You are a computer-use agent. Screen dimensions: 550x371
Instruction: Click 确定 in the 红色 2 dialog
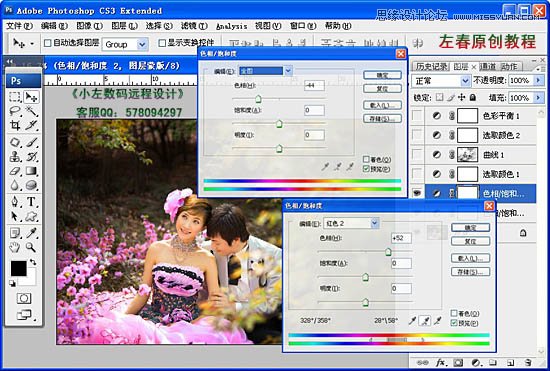[x=470, y=228]
